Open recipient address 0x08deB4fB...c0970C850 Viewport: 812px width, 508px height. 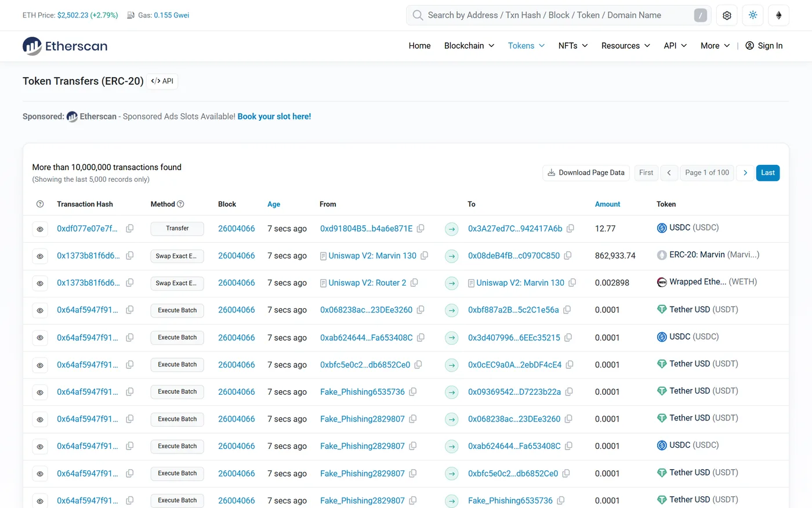[514, 255]
